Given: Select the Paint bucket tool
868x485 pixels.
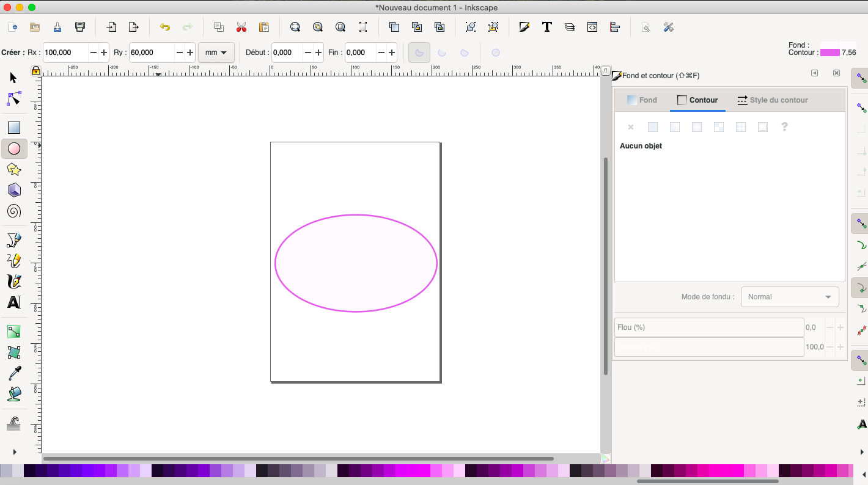Looking at the screenshot, I should coord(13,394).
